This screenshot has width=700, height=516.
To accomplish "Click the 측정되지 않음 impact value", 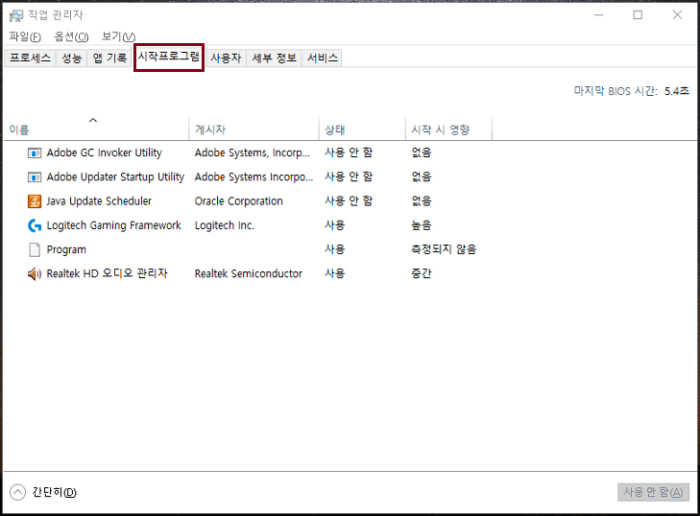I will click(444, 250).
